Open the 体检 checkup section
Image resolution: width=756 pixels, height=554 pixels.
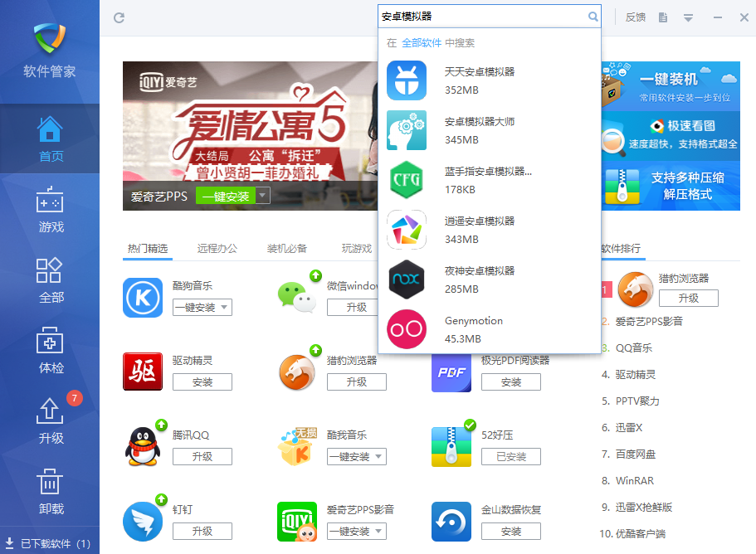point(50,351)
